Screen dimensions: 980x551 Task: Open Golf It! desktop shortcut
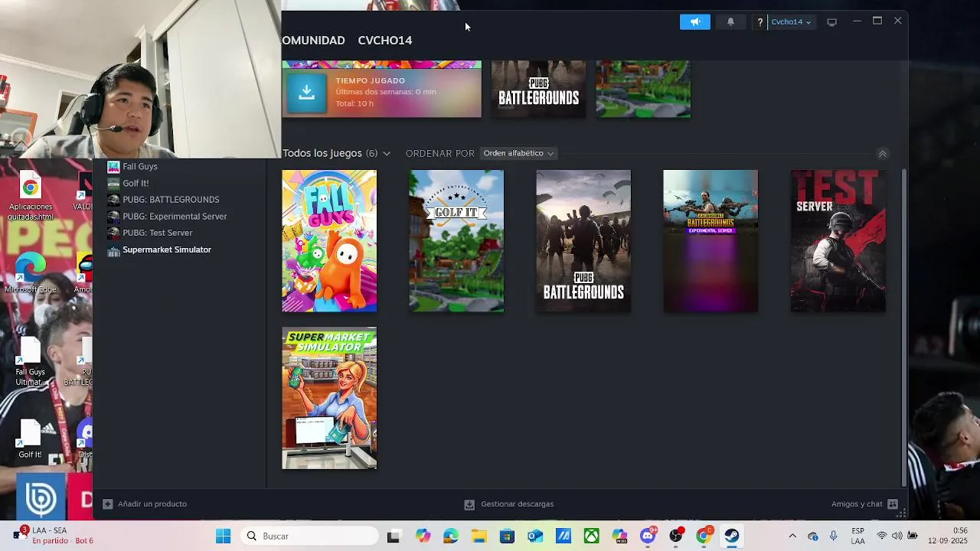(31, 439)
